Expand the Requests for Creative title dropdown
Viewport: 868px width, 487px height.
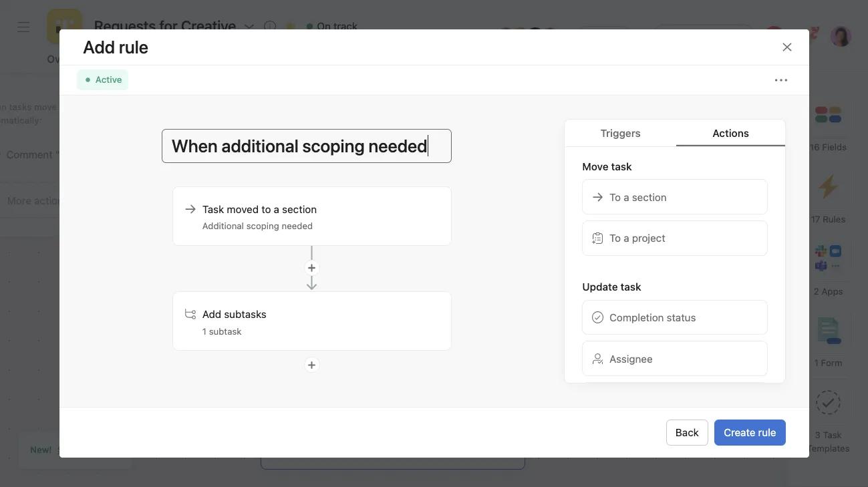(249, 27)
